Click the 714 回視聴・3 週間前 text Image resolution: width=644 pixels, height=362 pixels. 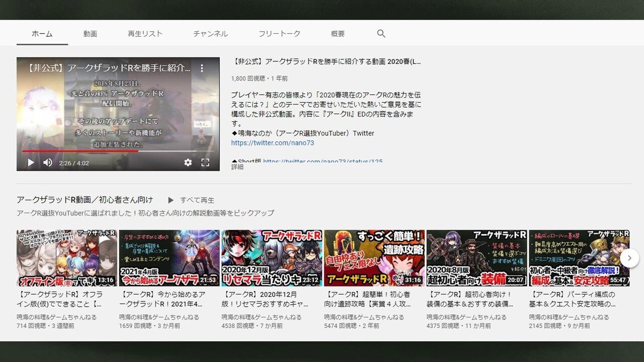(46, 326)
